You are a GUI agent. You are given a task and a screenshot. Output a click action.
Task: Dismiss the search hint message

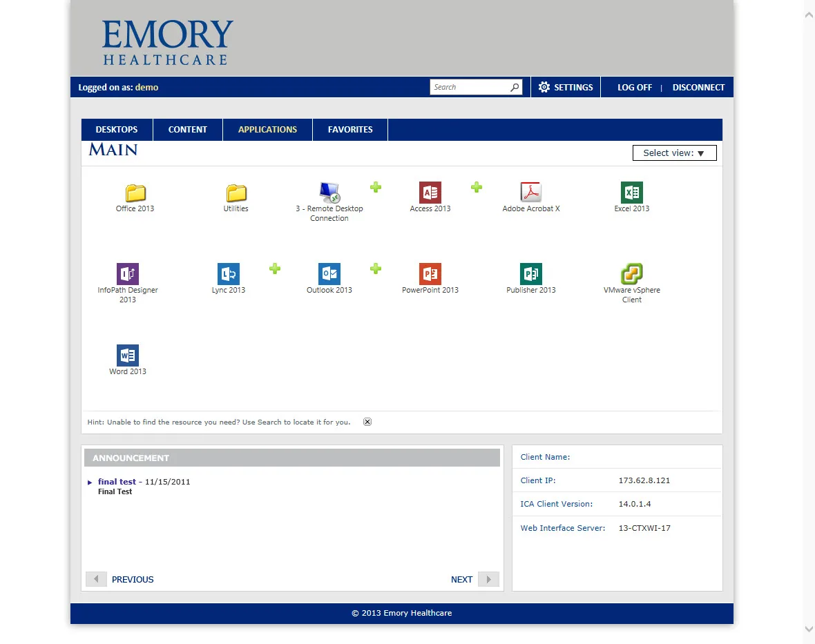coord(367,422)
